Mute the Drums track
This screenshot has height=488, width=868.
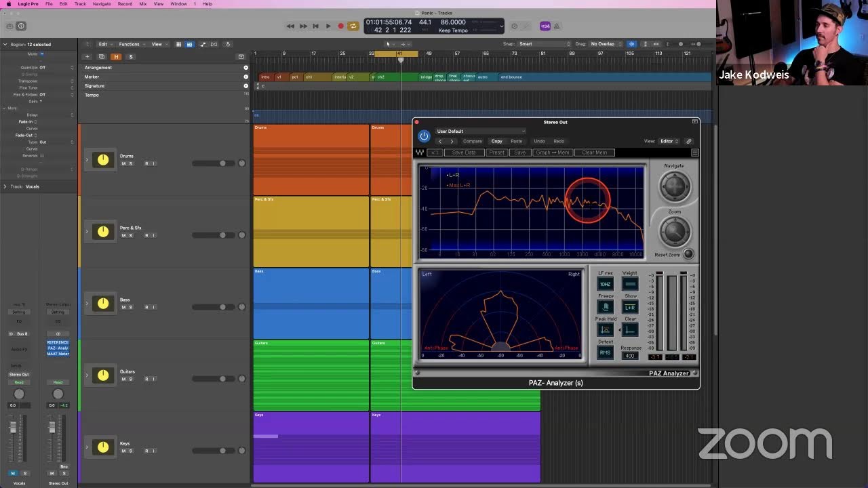123,163
